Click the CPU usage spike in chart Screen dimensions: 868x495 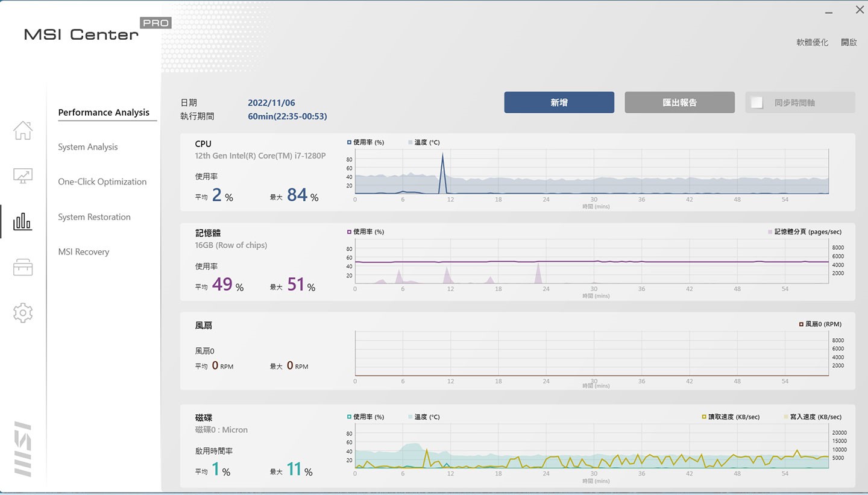(x=443, y=174)
